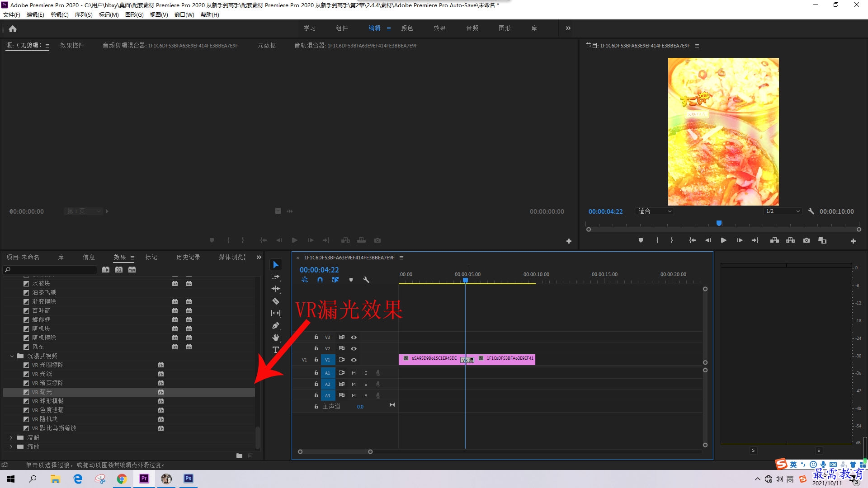Toggle V1 track output eye
Image resolution: width=868 pixels, height=488 pixels.
pyautogui.click(x=354, y=360)
